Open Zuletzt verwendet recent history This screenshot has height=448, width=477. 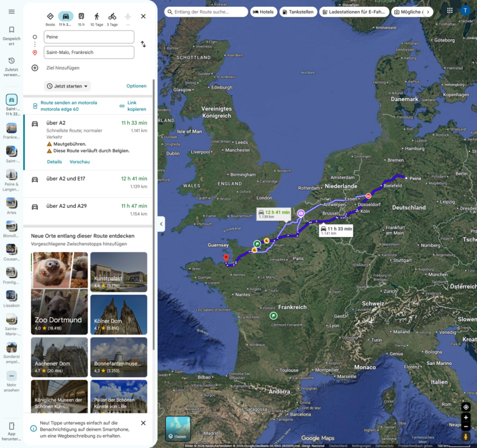point(12,67)
